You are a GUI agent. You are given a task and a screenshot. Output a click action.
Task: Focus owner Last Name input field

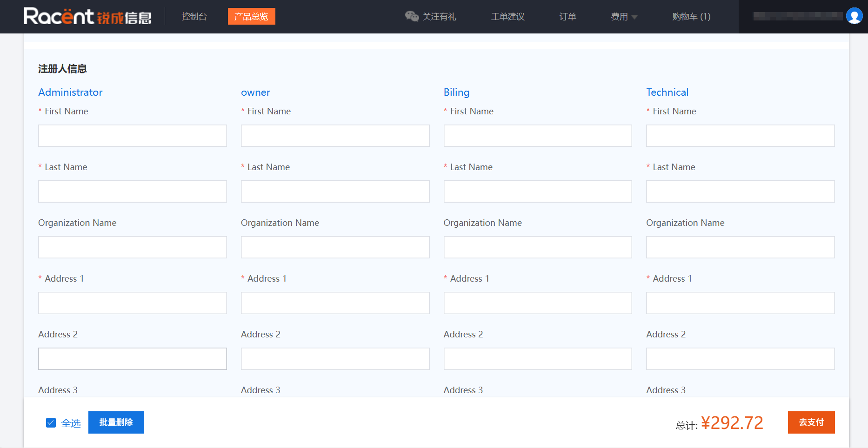click(x=335, y=191)
